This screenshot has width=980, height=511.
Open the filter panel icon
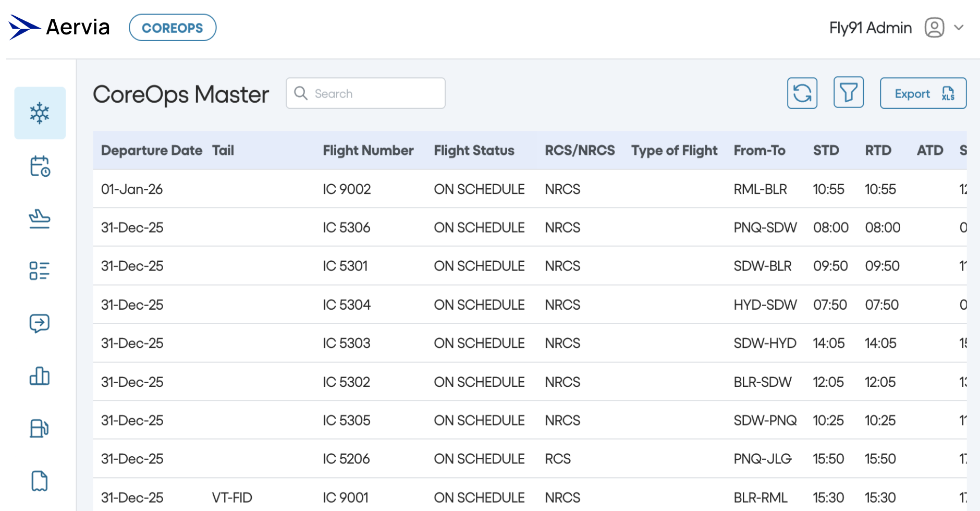click(849, 92)
